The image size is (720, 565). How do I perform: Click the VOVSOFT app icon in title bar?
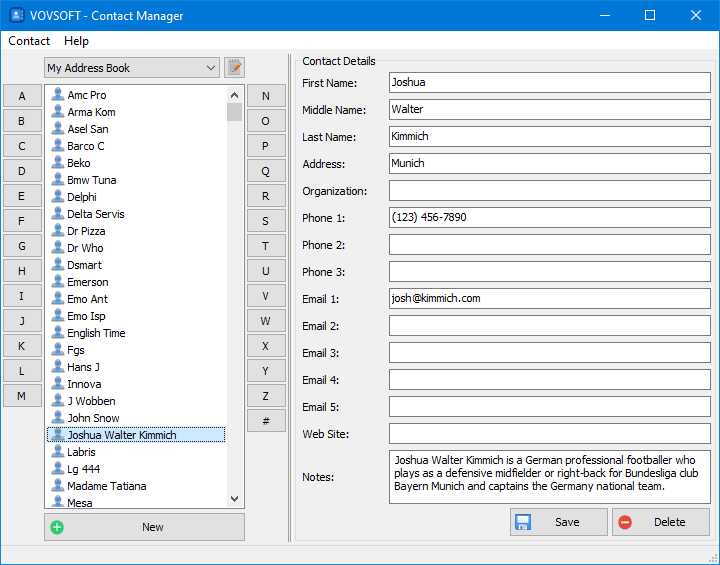(16, 16)
